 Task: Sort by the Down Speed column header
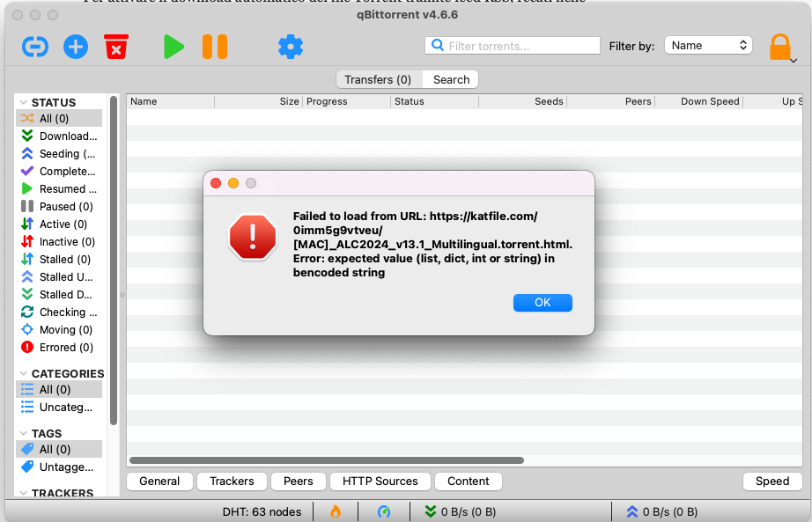pos(699,101)
